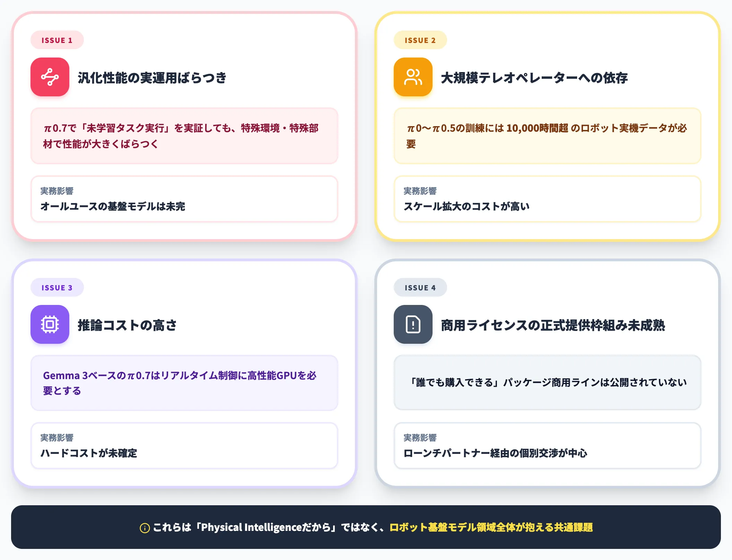732x560 pixels.
Task: Click 実務影響 label in Issue 1 card
Action: [x=57, y=191]
